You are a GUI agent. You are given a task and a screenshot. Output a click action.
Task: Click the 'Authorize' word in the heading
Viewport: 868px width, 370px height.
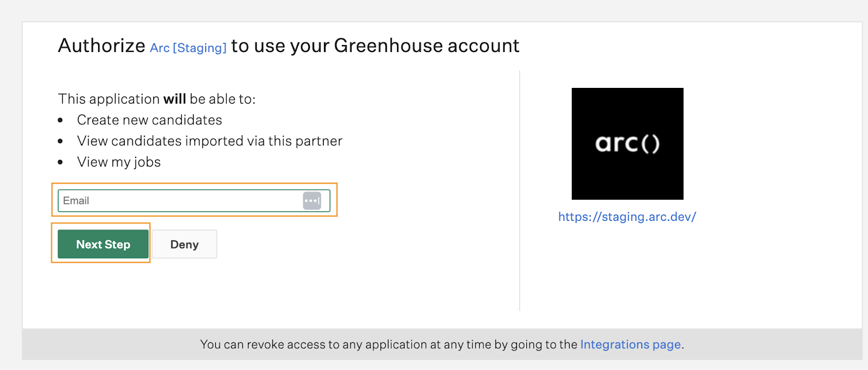tap(102, 46)
